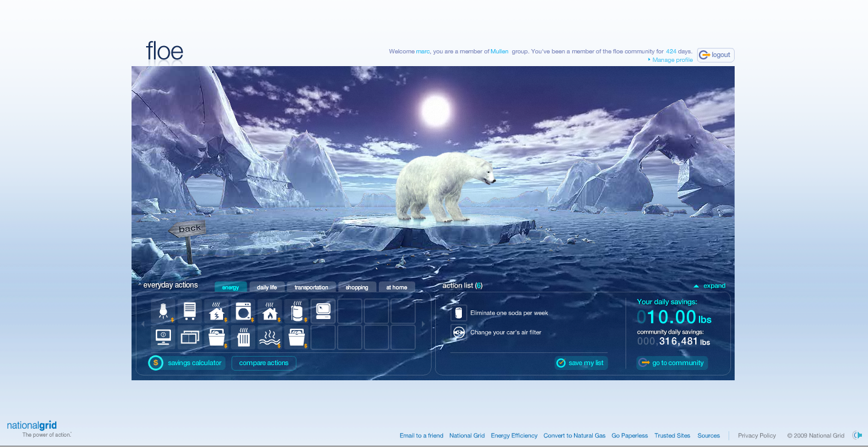Click the radiator heater icon
Image resolution: width=868 pixels, height=447 pixels.
pyautogui.click(x=243, y=337)
